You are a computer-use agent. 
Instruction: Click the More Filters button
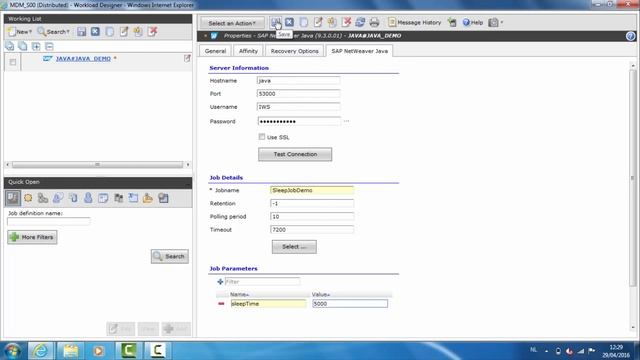(32, 237)
